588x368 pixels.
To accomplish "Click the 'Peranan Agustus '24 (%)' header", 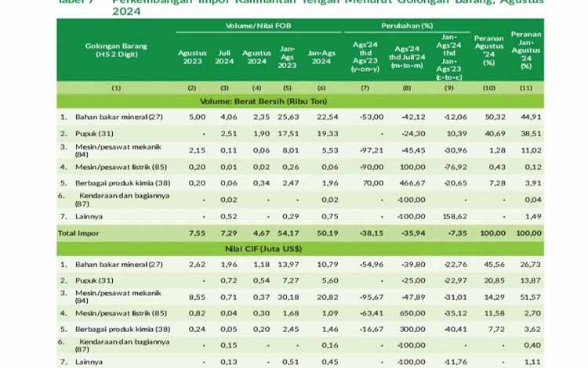I will tap(488, 50).
